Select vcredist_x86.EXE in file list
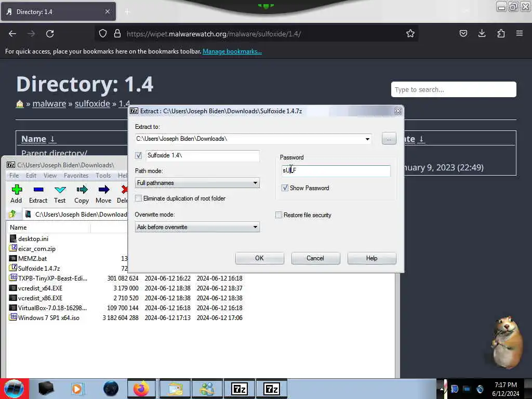The height and width of the screenshot is (399, 532). (x=40, y=298)
